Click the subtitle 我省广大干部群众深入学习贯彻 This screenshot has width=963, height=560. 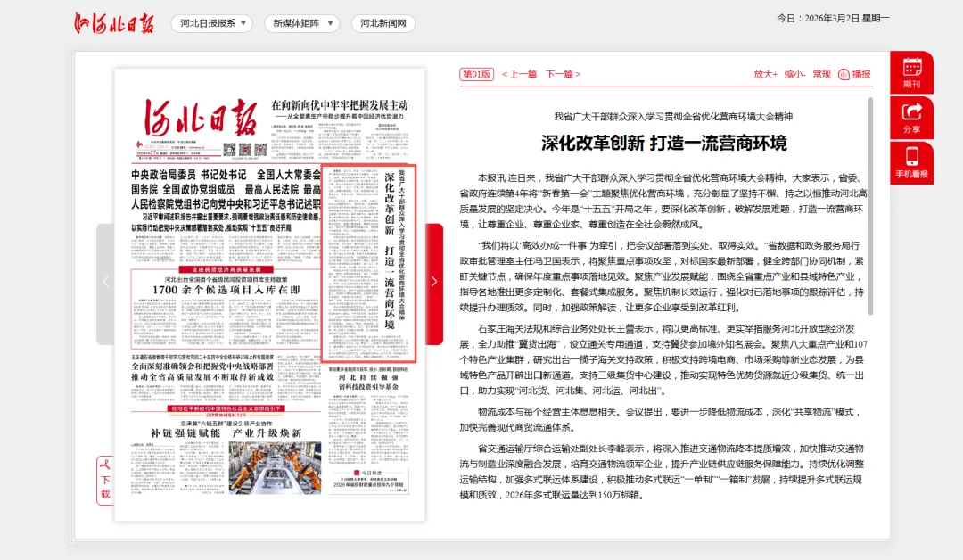point(673,117)
